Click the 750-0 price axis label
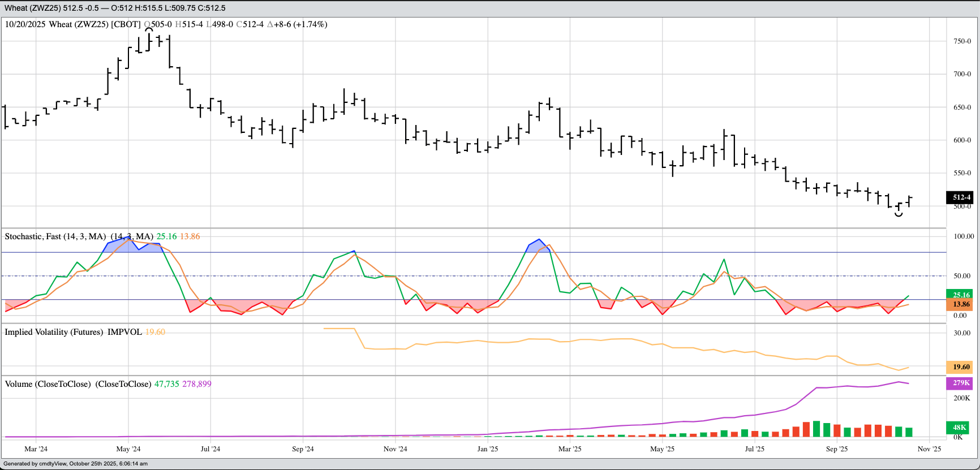 (x=962, y=41)
